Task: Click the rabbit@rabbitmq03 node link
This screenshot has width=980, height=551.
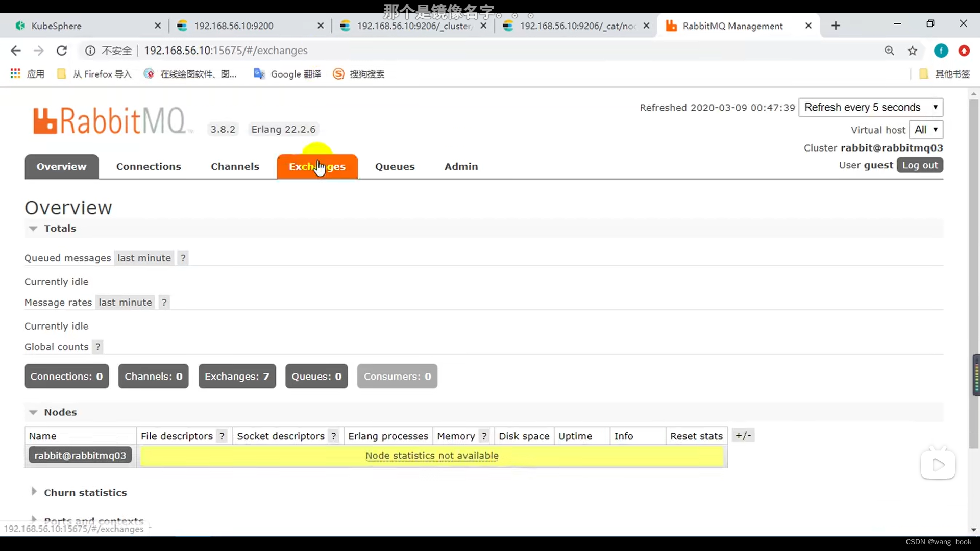Action: (80, 456)
